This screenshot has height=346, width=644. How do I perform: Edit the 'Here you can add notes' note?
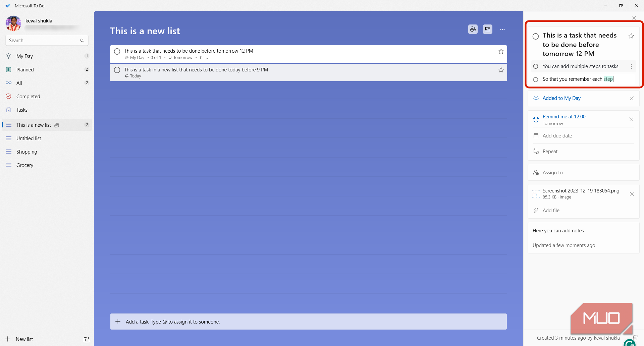pos(558,231)
